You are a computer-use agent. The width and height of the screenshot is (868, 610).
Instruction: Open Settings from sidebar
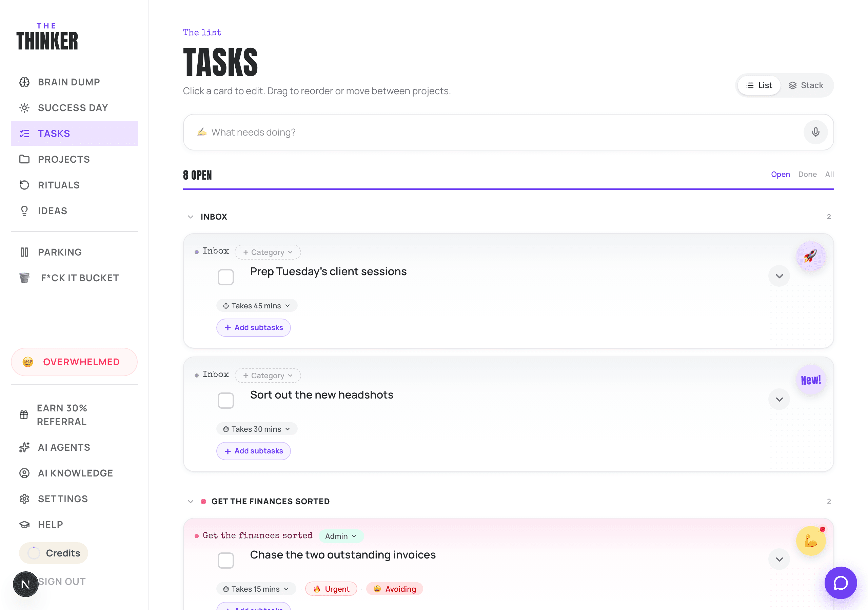click(x=74, y=499)
